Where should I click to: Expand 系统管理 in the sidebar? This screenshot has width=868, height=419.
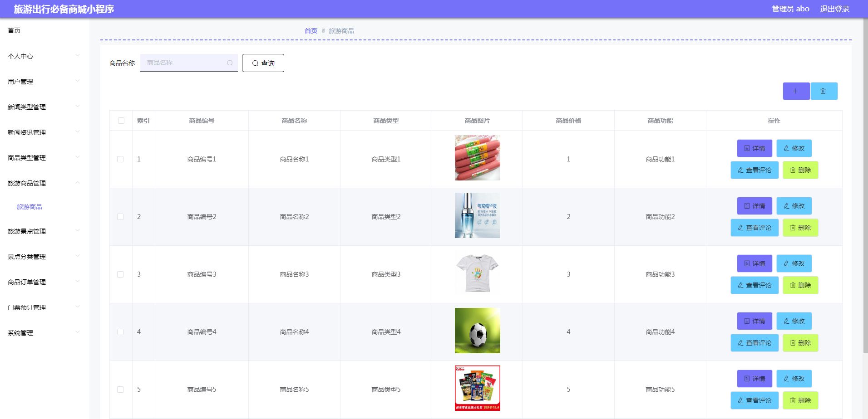(44, 333)
